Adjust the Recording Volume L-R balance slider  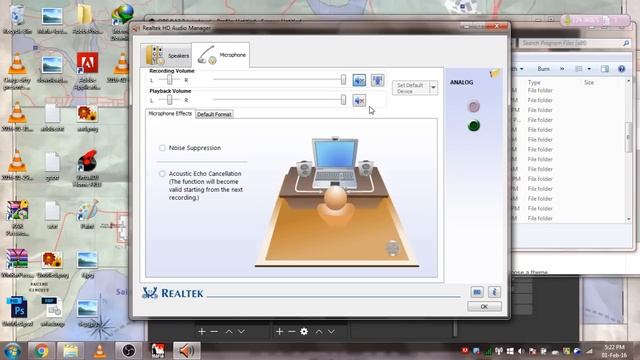[169, 80]
